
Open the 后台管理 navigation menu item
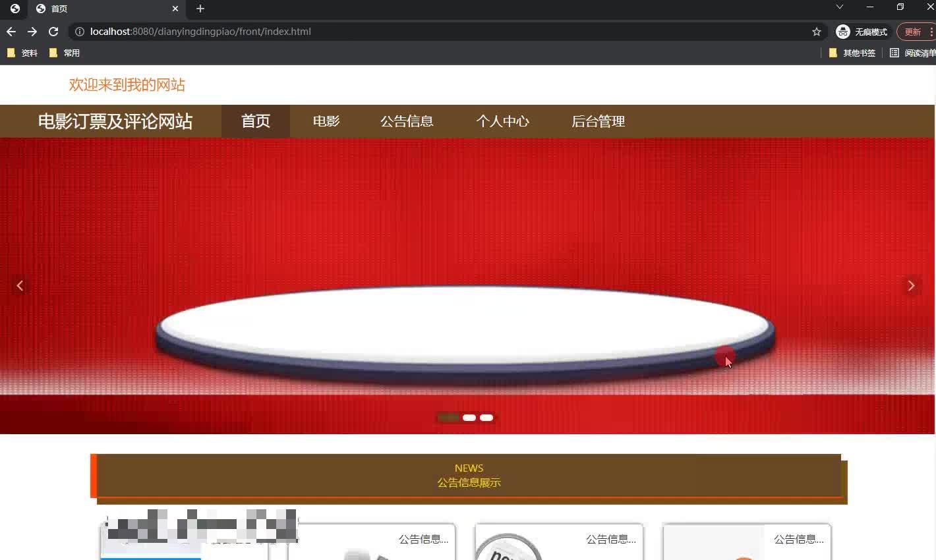(x=598, y=121)
